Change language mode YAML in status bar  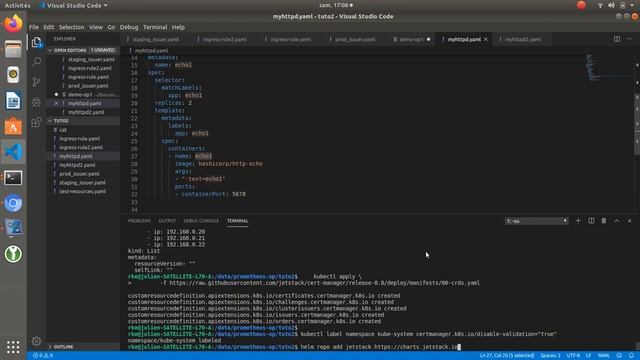click(604, 356)
